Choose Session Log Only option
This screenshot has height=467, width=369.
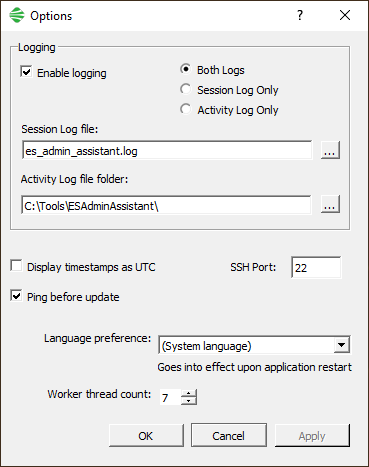(x=186, y=89)
